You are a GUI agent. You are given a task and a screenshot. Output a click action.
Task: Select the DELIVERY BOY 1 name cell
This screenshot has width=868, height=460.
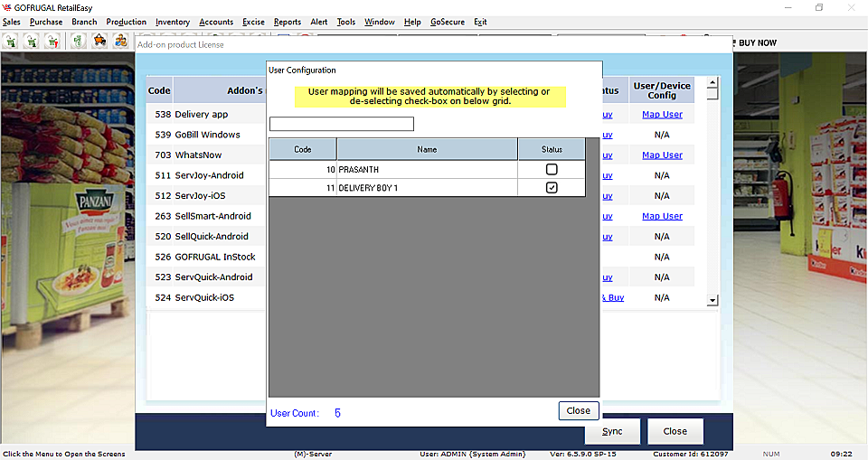427,188
